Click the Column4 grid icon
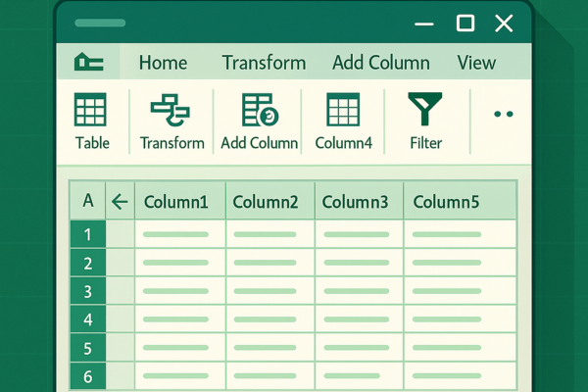This screenshot has height=392, width=588. click(343, 109)
